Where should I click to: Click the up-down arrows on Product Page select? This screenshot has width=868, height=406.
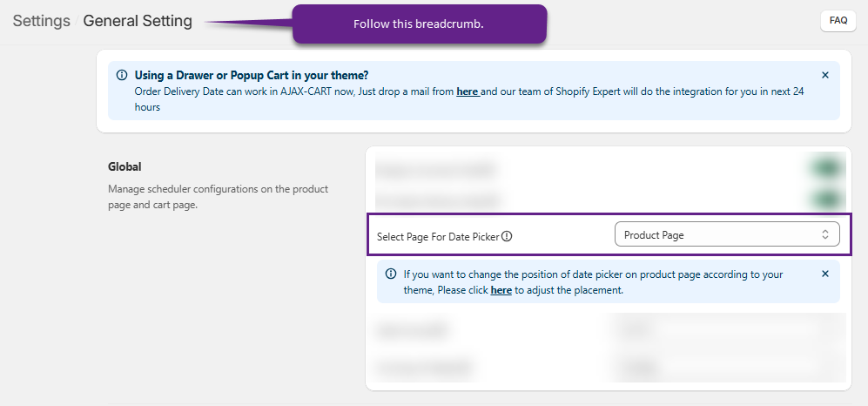click(825, 234)
